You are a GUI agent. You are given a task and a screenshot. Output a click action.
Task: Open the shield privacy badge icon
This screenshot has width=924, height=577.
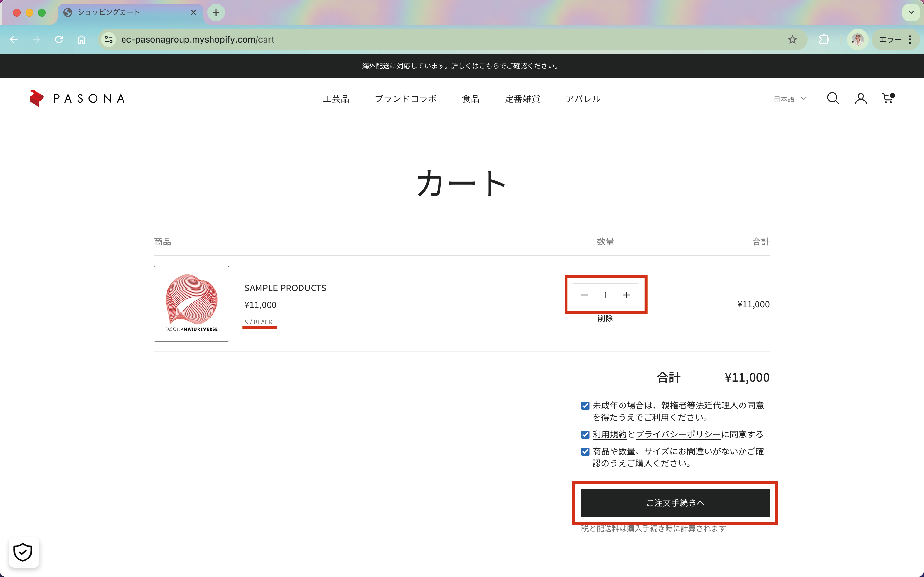tap(23, 552)
